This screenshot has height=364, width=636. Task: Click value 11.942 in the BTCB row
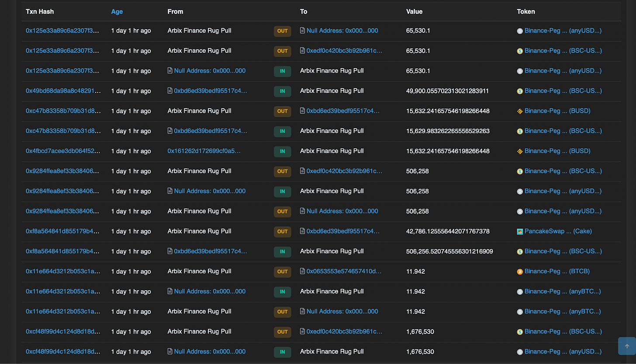415,271
